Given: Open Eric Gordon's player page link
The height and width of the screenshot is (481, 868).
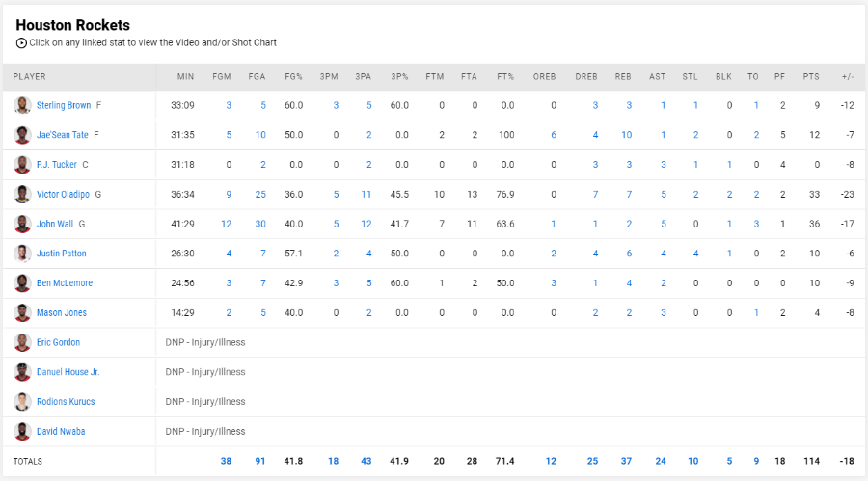Looking at the screenshot, I should coord(58,342).
